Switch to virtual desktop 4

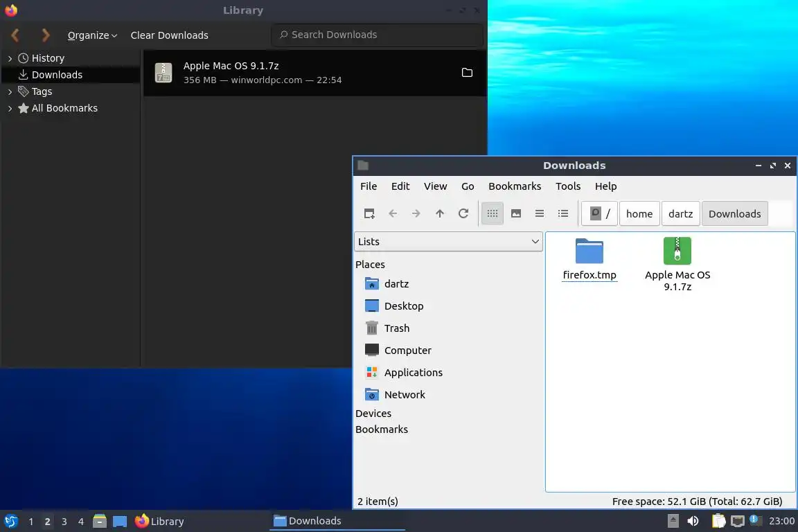click(80, 522)
